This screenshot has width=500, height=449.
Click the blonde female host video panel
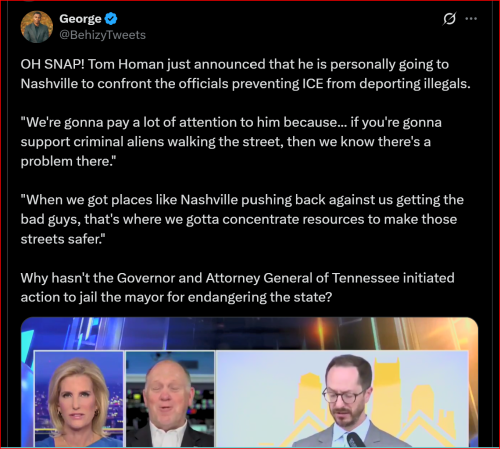(79, 399)
